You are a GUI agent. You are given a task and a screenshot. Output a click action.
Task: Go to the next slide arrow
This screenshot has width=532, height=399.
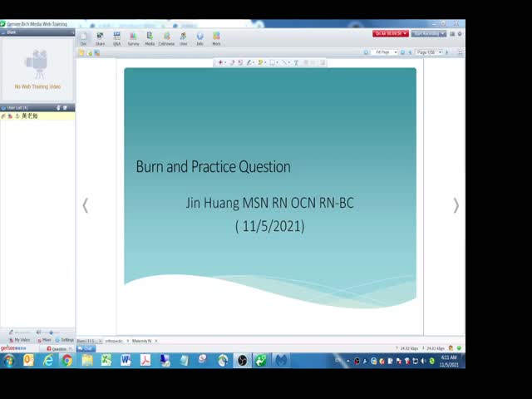(456, 205)
